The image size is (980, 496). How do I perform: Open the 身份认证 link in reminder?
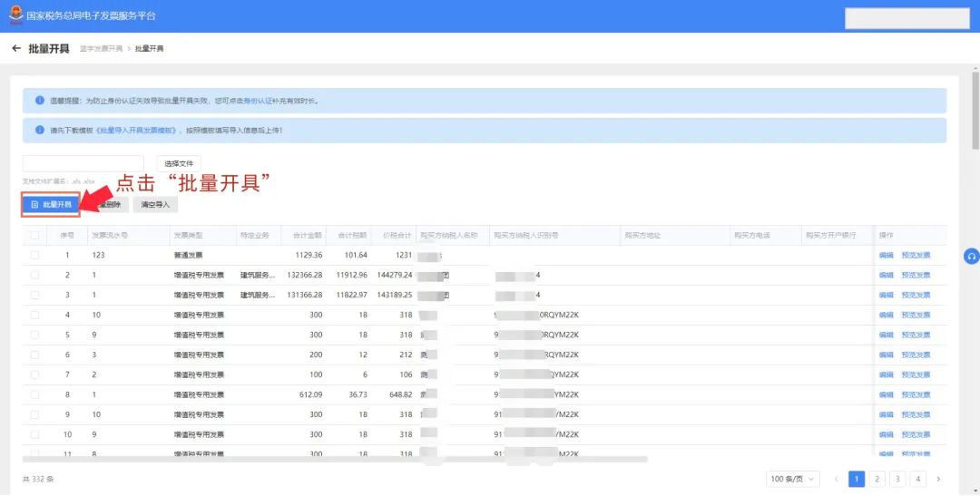tap(258, 101)
